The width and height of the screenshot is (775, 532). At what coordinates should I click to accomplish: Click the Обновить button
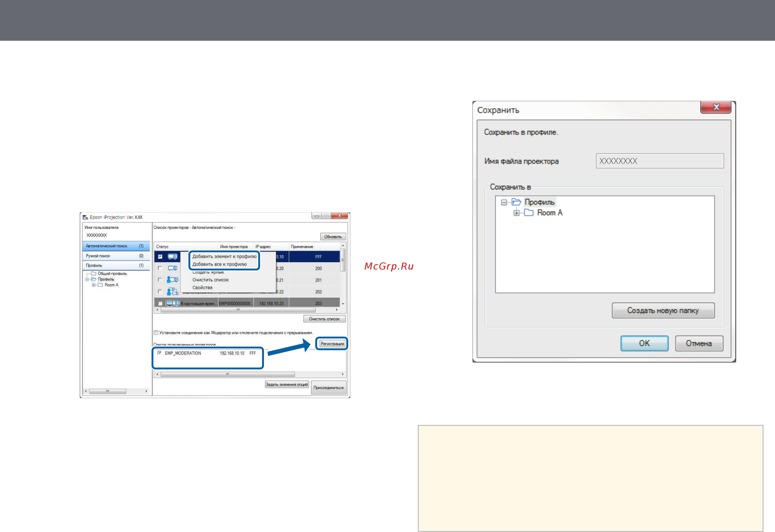(x=333, y=237)
